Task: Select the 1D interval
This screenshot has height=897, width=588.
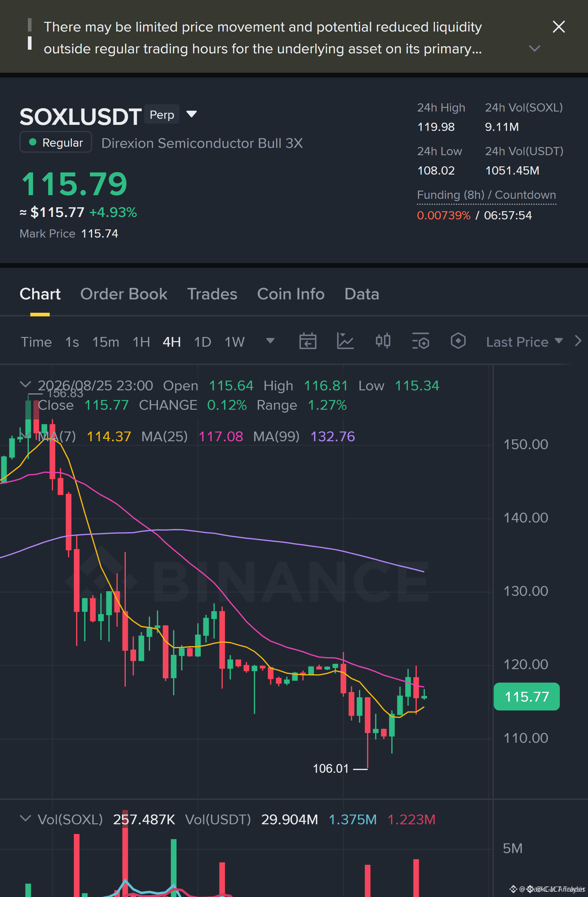Action: click(202, 342)
